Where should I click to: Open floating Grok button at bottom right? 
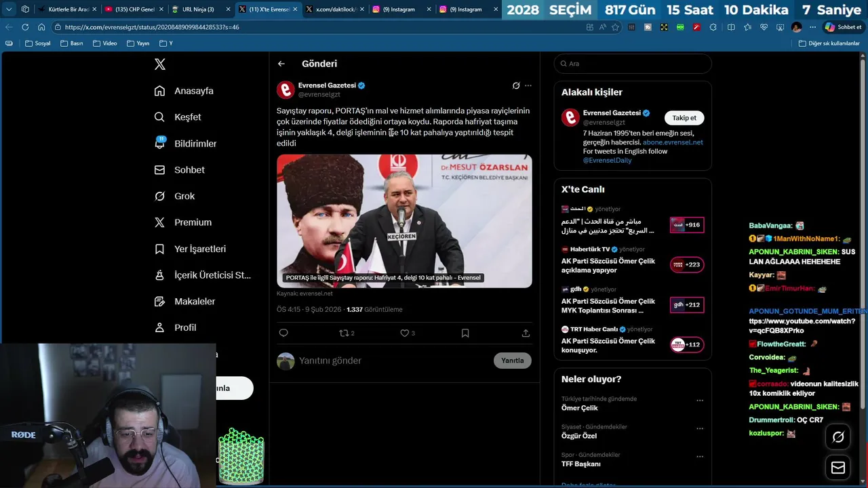pos(838,437)
